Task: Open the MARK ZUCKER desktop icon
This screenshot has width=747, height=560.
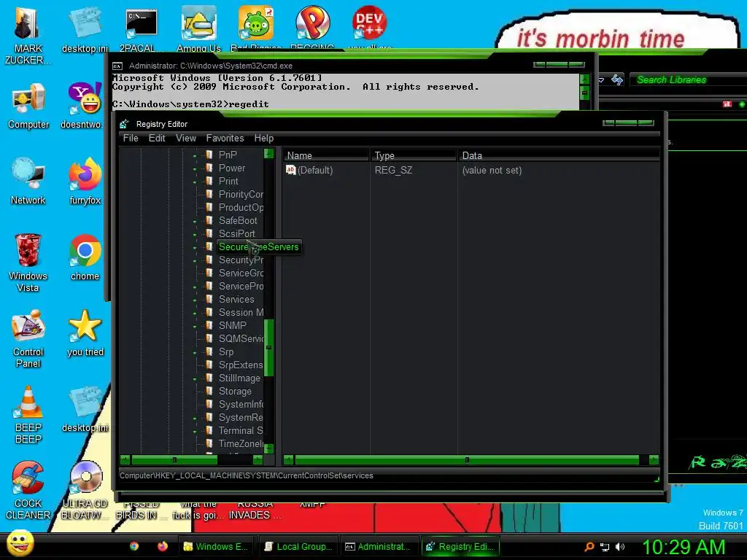Action: 28,36
